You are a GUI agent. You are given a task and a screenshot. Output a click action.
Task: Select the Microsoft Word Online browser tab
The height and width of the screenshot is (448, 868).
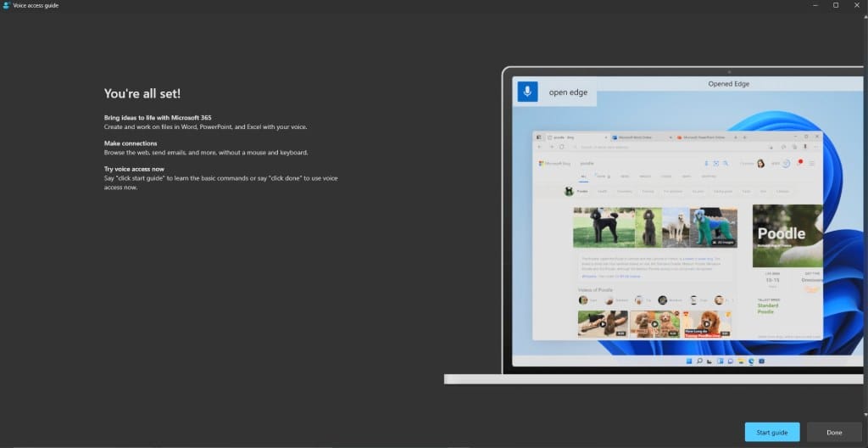point(636,137)
